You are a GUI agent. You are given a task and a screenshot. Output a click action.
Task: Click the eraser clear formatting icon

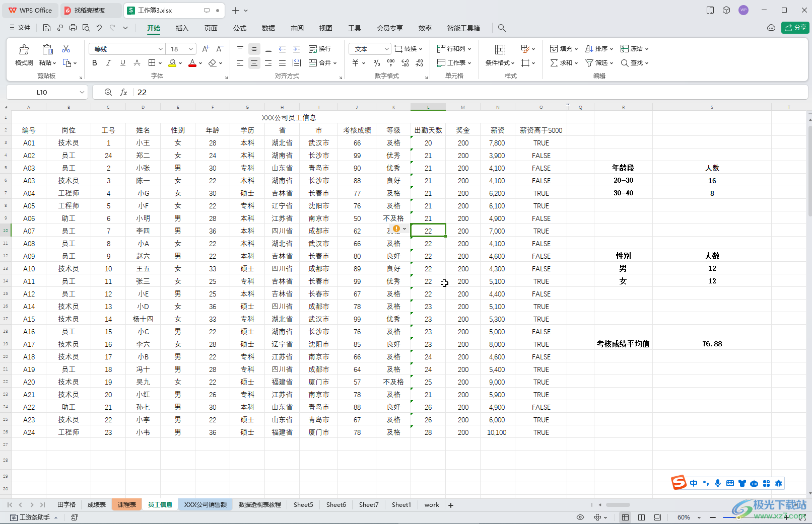213,63
